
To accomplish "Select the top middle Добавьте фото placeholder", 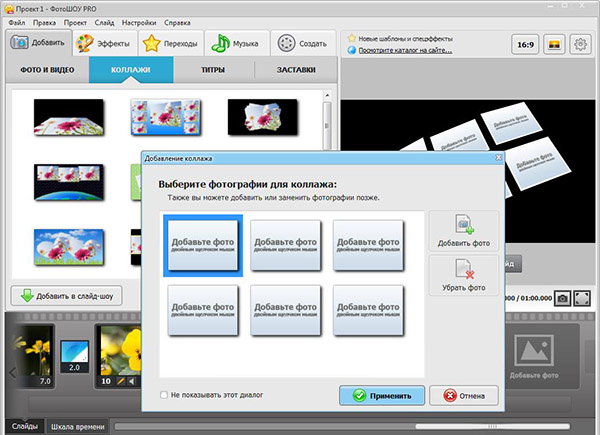I will tap(285, 245).
